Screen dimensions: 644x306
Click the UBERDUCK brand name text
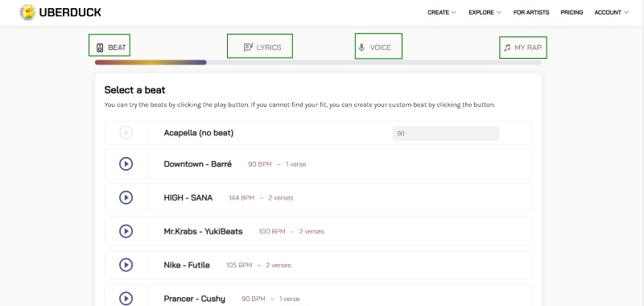70,12
